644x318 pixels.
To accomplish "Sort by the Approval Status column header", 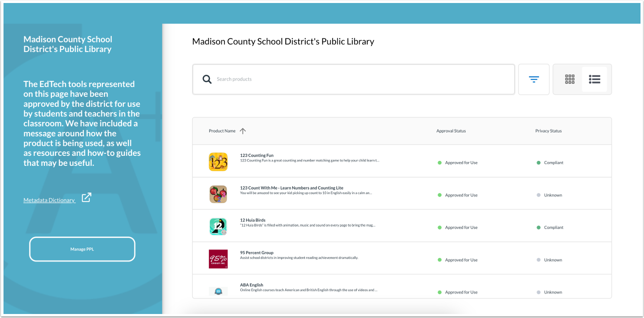I will [x=450, y=130].
